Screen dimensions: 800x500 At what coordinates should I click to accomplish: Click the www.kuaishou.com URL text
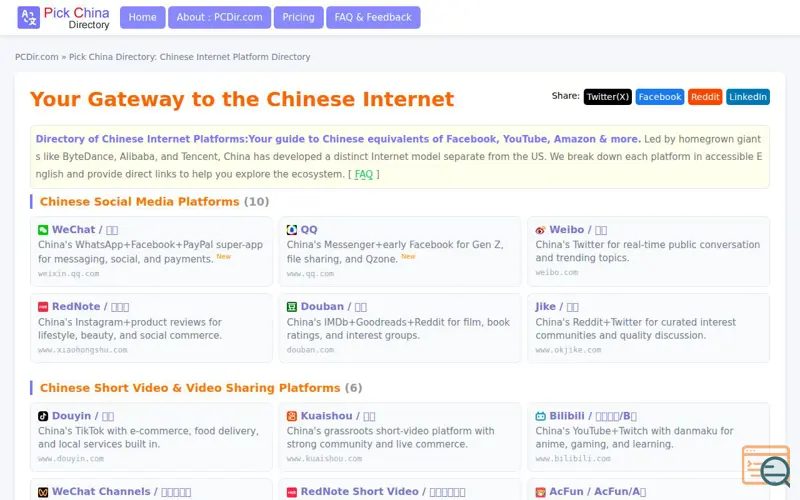tap(324, 459)
